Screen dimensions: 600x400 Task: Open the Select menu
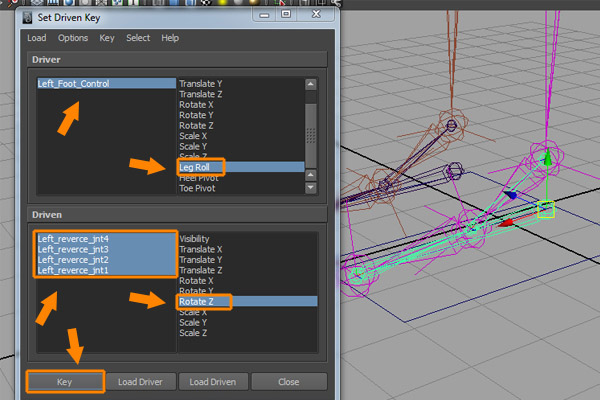pyautogui.click(x=138, y=38)
